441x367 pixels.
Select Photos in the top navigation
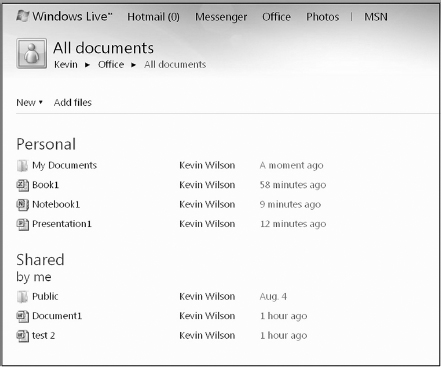[x=323, y=17]
